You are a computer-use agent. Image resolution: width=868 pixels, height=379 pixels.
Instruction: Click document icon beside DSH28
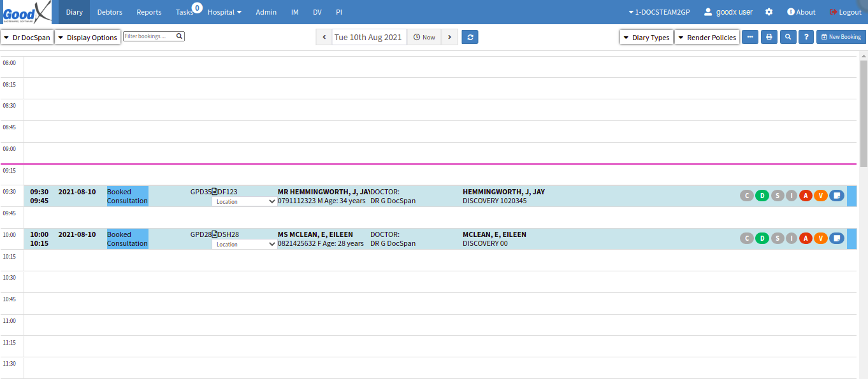tap(215, 234)
